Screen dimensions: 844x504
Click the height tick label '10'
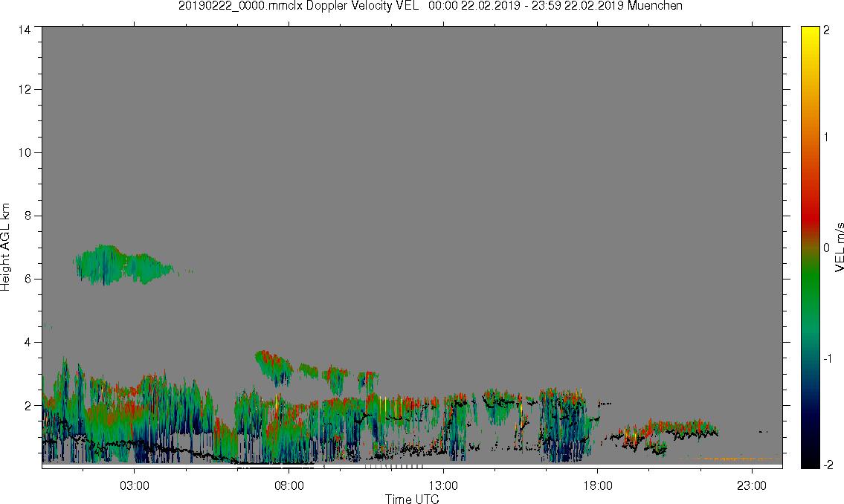click(x=25, y=152)
